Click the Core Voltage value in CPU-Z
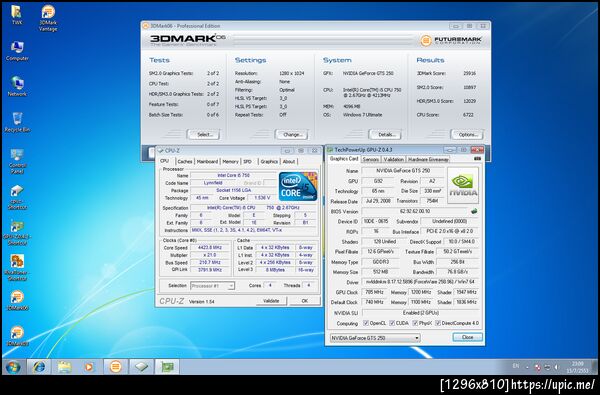 (x=262, y=198)
